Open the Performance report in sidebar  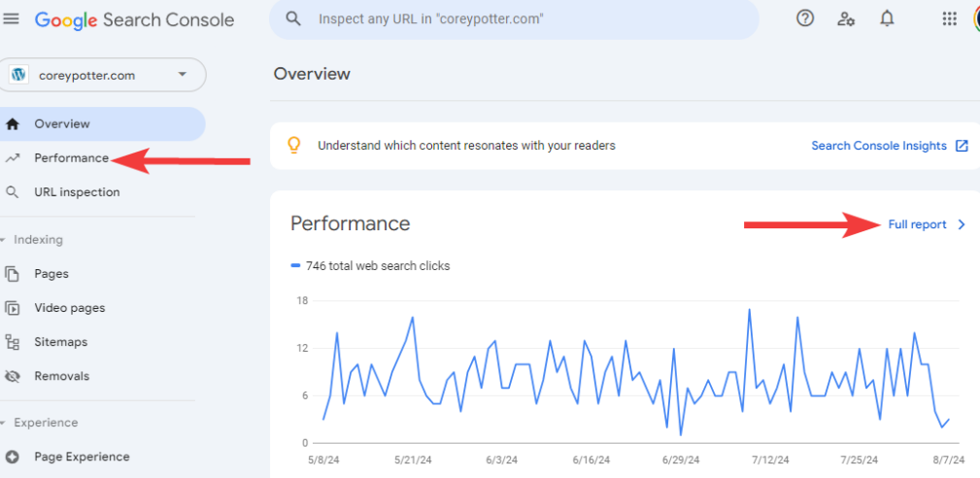(x=71, y=158)
